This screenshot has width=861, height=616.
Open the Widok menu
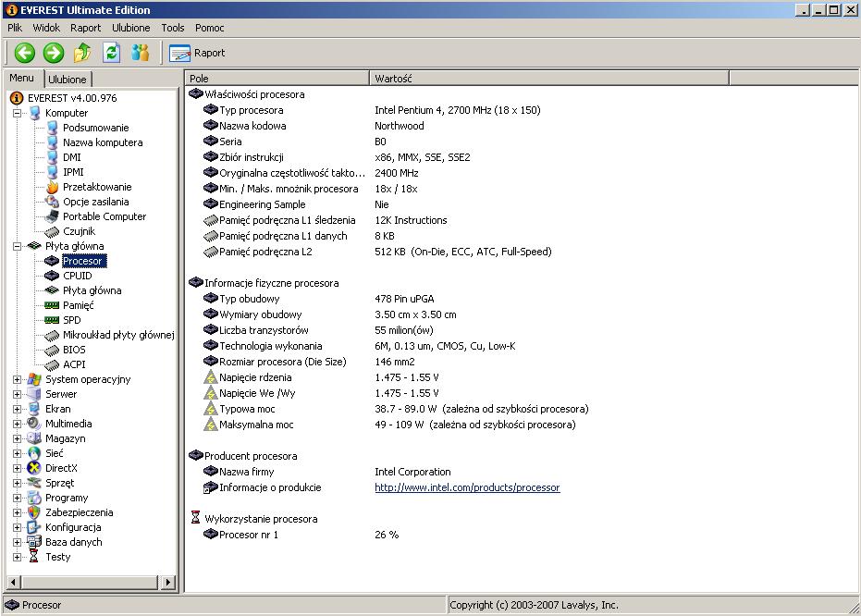(x=46, y=28)
